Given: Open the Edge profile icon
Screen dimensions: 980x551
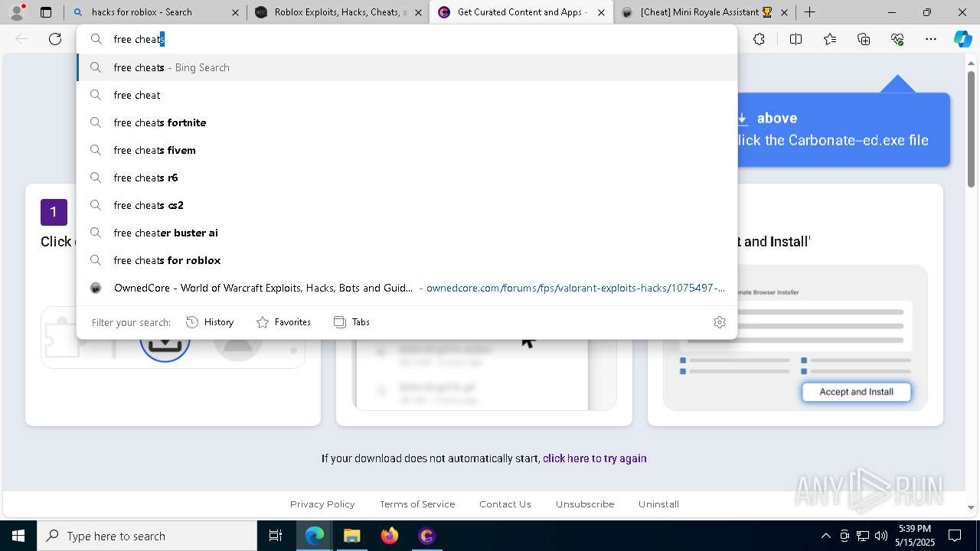Looking at the screenshot, I should (17, 12).
